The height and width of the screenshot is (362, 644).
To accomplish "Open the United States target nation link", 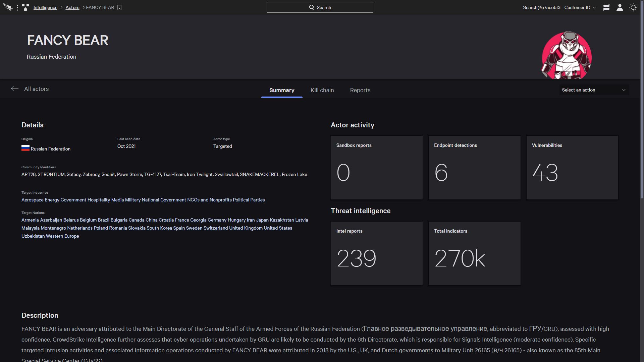I will pos(278,228).
